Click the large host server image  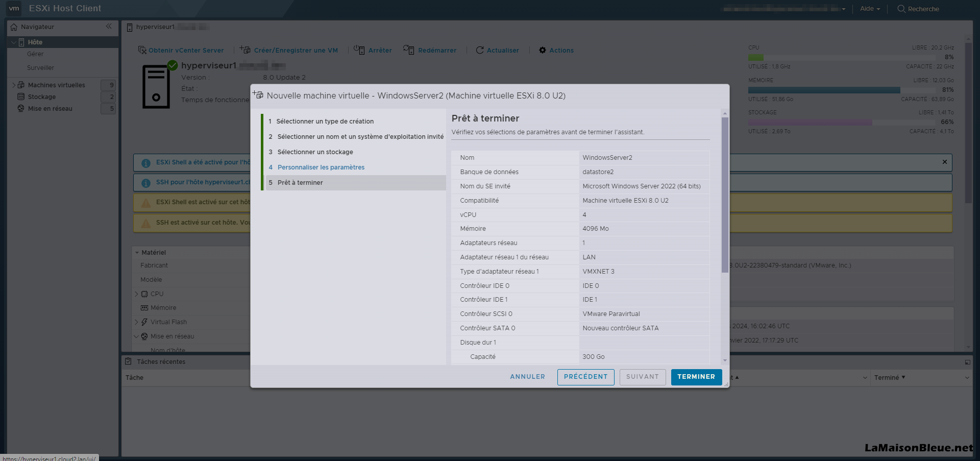(x=156, y=86)
